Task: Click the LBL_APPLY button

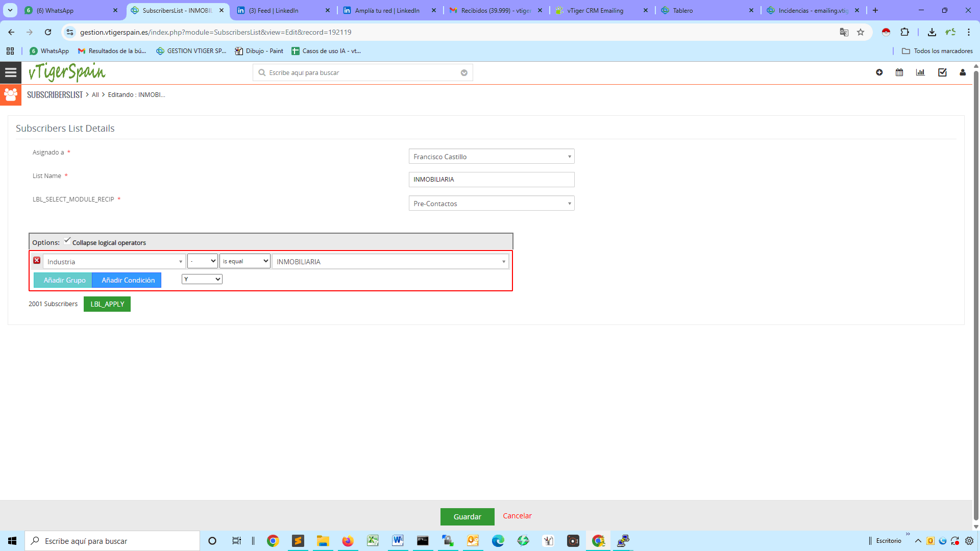Action: tap(107, 304)
